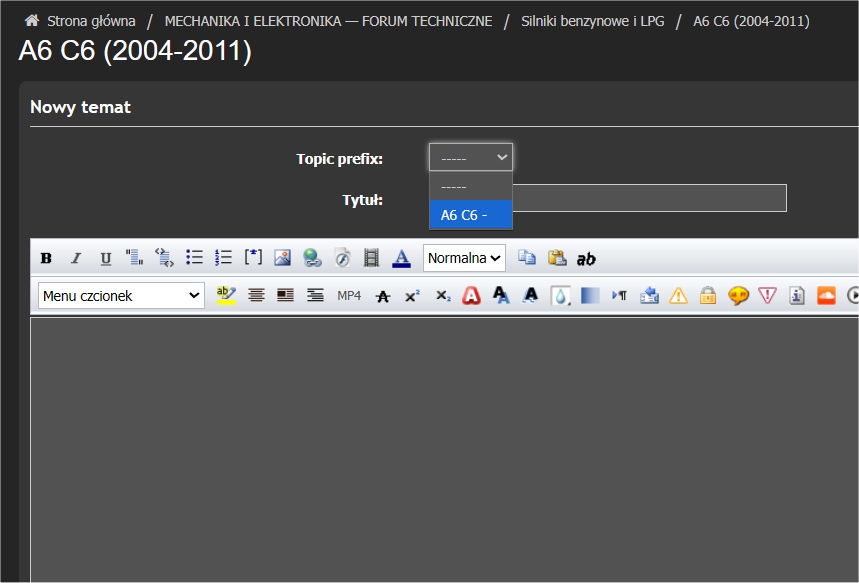859x583 pixels.
Task: Go to Strona główna home page
Action: click(x=91, y=21)
